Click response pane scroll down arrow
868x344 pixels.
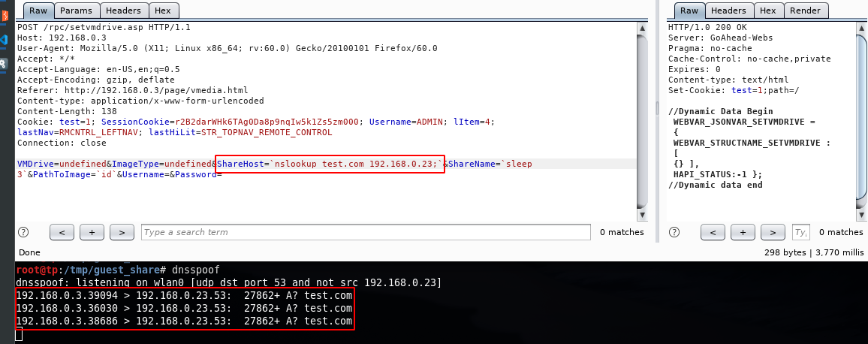tap(863, 214)
